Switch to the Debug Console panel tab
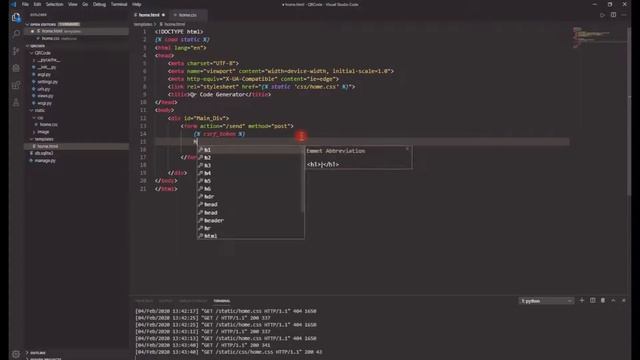This screenshot has width=640, height=360. (193, 301)
